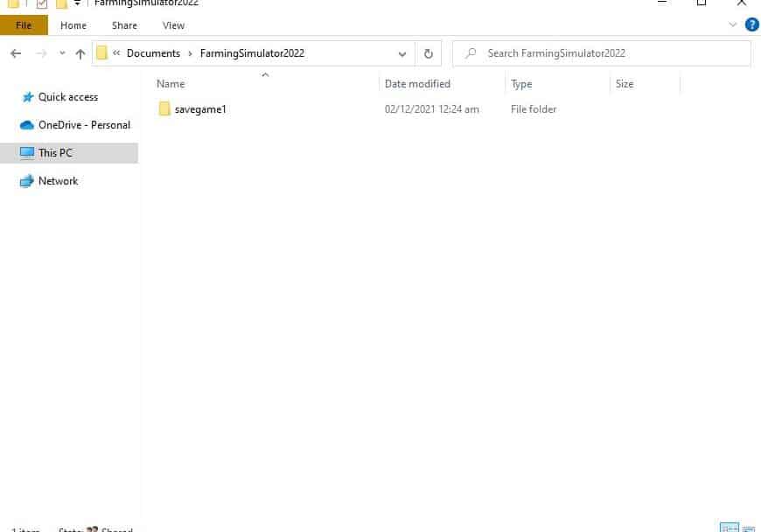Open the Share ribbon tab
This screenshot has width=761, height=532.
tap(124, 25)
